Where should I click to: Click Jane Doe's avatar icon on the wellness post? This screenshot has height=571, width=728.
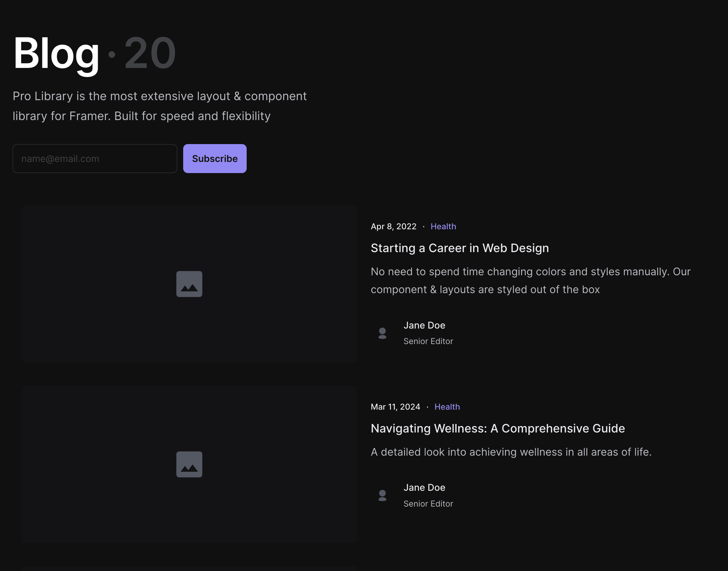(x=382, y=495)
